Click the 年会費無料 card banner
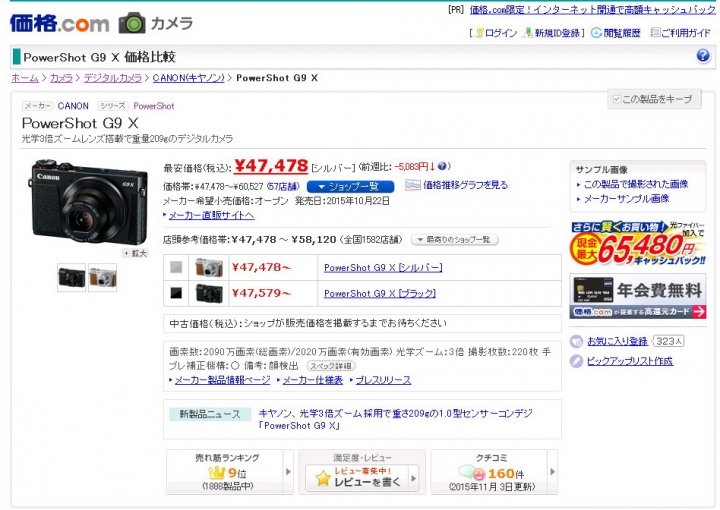 (x=638, y=296)
